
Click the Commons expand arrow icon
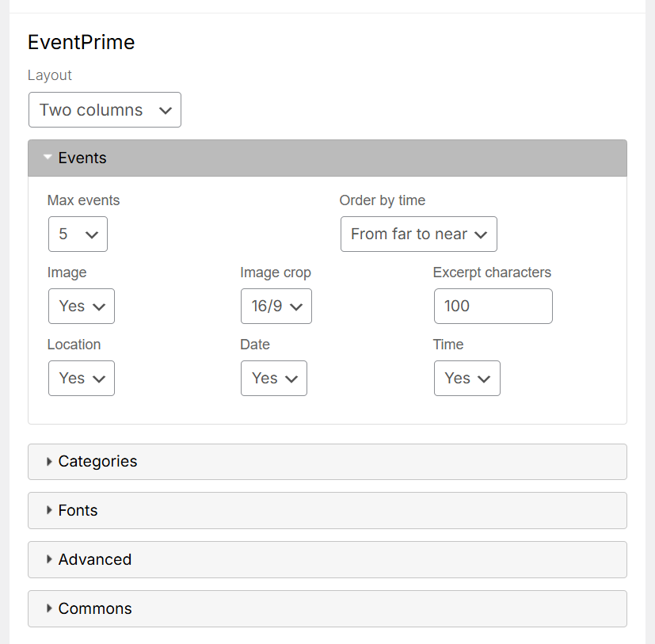pyautogui.click(x=49, y=608)
